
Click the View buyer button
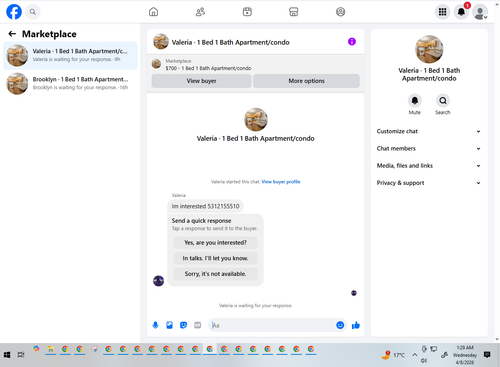click(201, 81)
